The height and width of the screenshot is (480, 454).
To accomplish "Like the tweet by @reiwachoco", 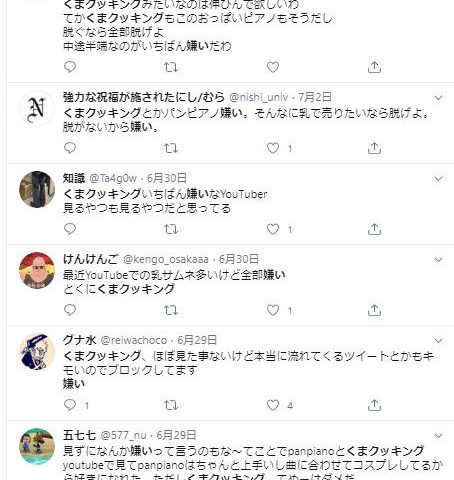I will click(273, 405).
